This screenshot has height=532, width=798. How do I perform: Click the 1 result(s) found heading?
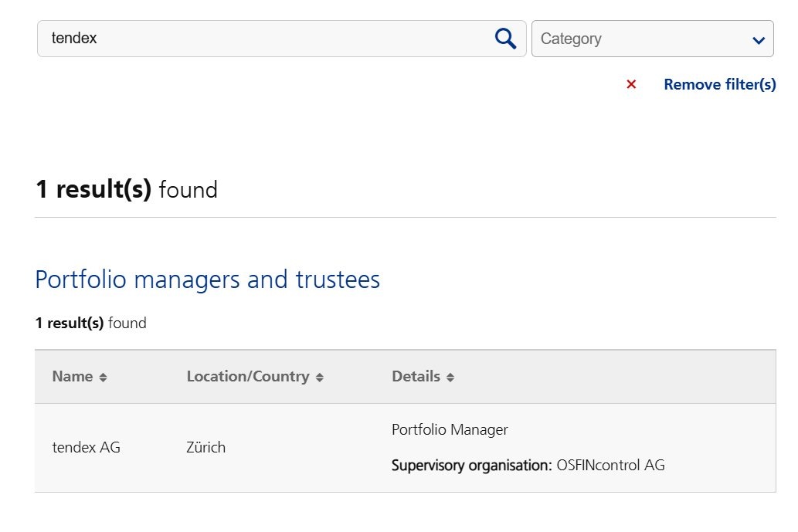coord(126,189)
